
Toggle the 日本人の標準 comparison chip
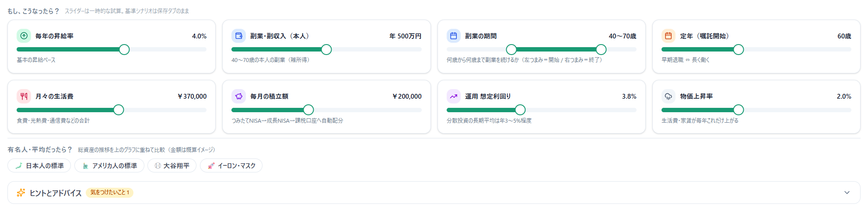pyautogui.click(x=39, y=165)
